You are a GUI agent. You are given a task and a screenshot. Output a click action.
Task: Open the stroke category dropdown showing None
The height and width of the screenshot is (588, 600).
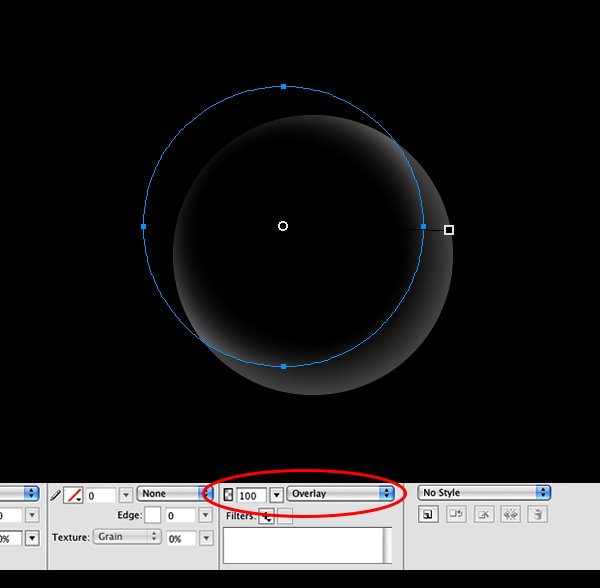pyautogui.click(x=174, y=494)
